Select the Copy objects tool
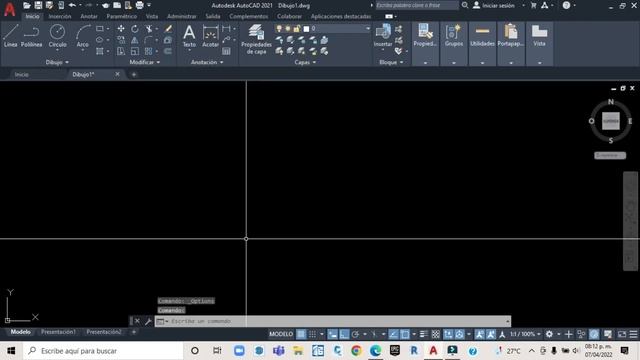The image size is (640, 360). coord(121,40)
